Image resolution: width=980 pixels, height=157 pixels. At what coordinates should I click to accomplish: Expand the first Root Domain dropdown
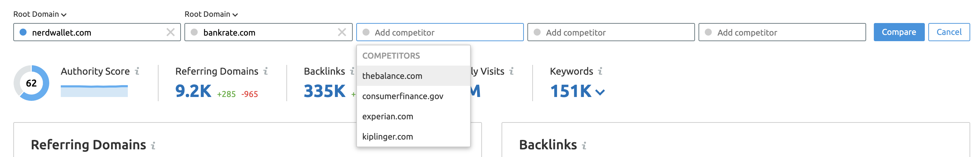pyautogui.click(x=40, y=14)
